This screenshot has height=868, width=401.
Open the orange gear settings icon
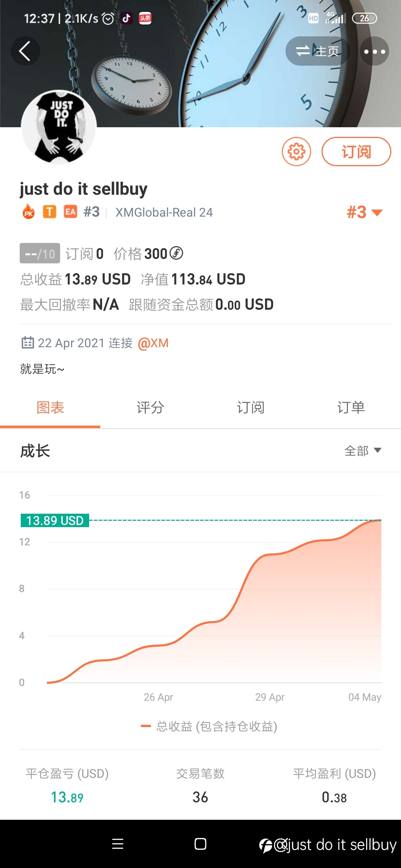pos(296,151)
